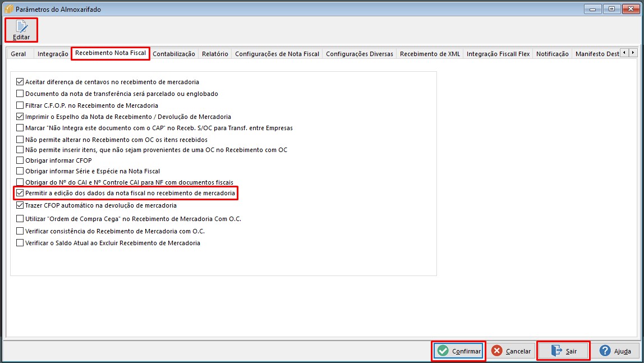Screen dimensions: 644x363
Task: Click the Parâmetros do Almoxarifado title icon
Action: click(8, 8)
